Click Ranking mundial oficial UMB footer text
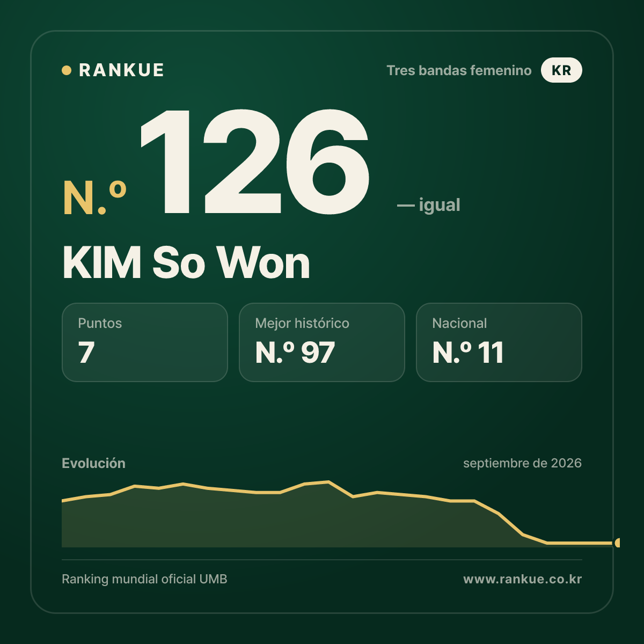This screenshot has width=644, height=644. pos(144,579)
